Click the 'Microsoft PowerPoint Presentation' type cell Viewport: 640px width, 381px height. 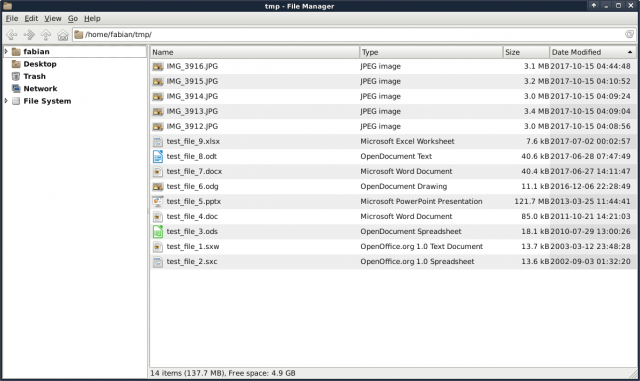(421, 201)
